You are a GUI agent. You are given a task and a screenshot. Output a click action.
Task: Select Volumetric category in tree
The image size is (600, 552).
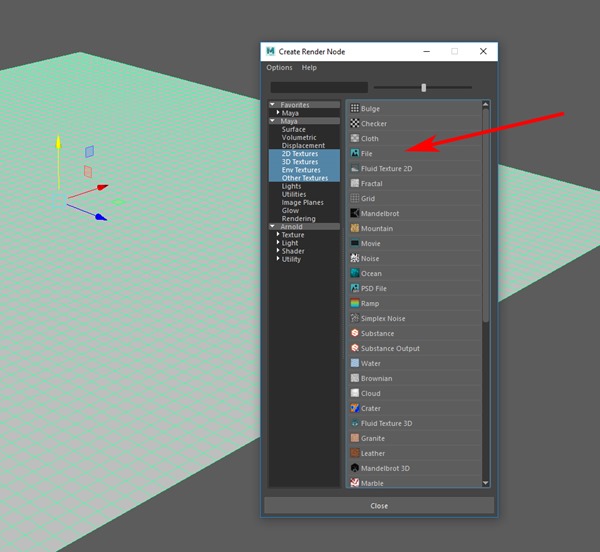click(299, 137)
